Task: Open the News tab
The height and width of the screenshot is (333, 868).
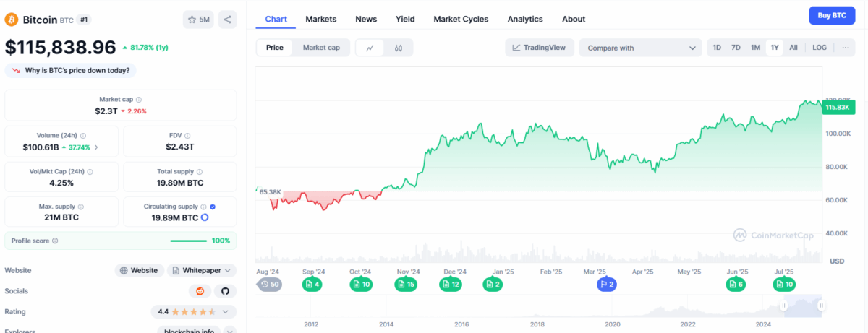Action: [366, 19]
